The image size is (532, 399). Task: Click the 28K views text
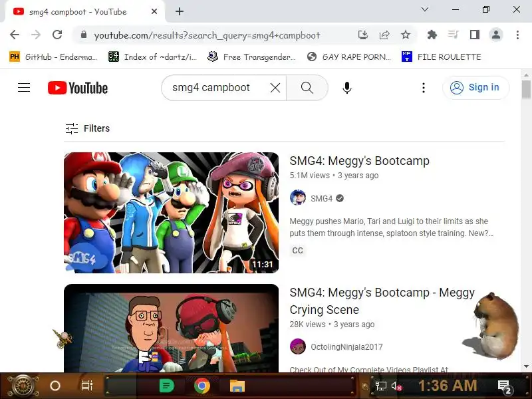[x=307, y=325]
